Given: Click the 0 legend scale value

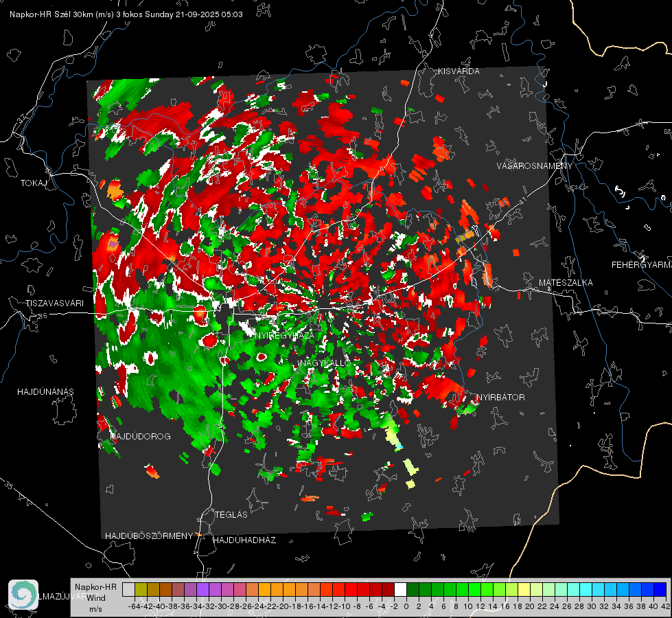Looking at the screenshot, I should coord(406,606).
